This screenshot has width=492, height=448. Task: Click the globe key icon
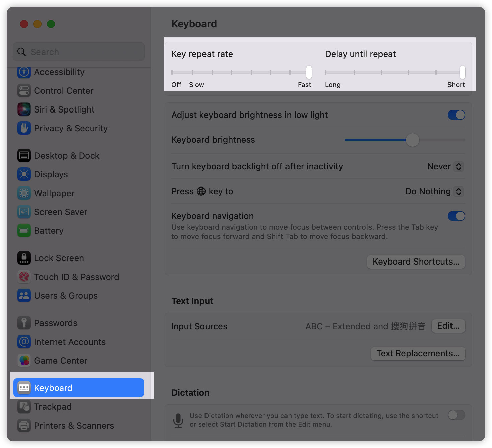pyautogui.click(x=201, y=191)
